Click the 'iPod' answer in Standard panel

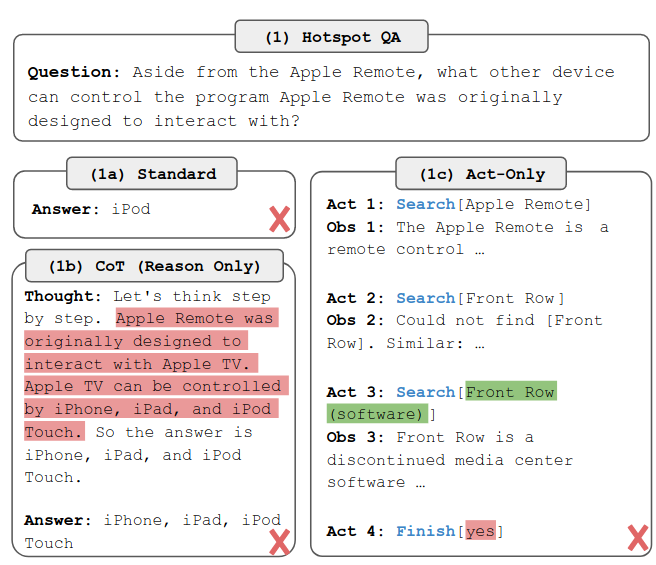[x=131, y=209]
